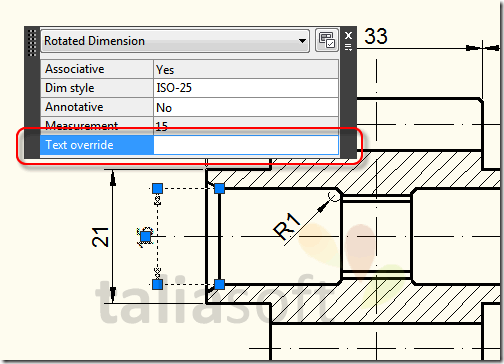Open the Rotated Dimension object type dropdown

click(175, 41)
